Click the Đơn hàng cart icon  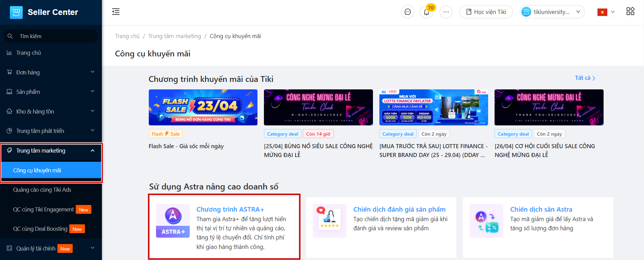9,72
